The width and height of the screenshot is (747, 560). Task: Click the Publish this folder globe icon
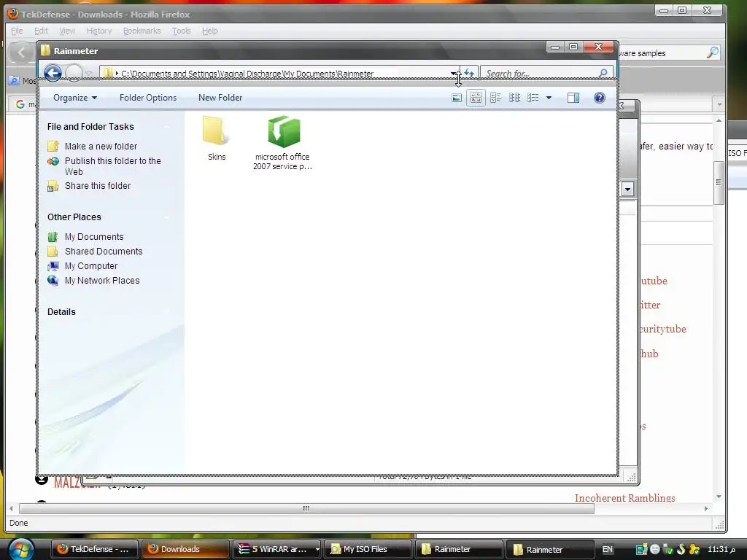point(53,161)
